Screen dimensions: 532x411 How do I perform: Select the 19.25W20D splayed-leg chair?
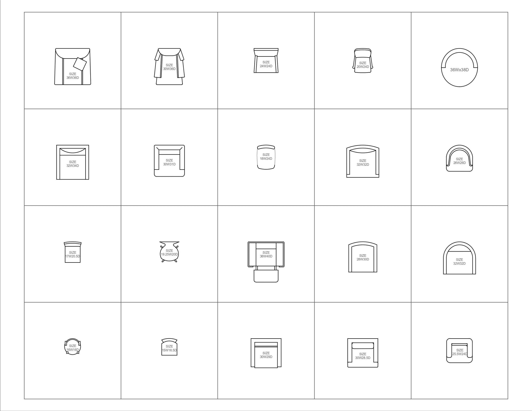(x=169, y=252)
